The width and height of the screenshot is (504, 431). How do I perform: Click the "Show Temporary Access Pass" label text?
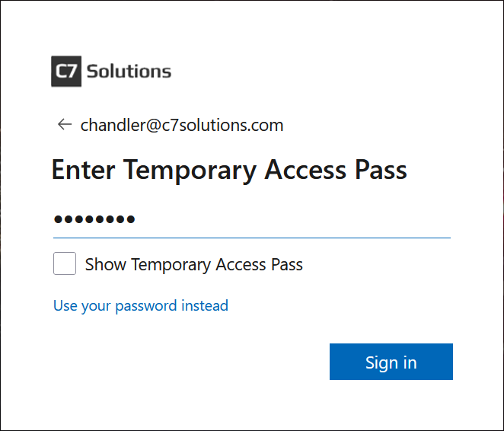193,265
